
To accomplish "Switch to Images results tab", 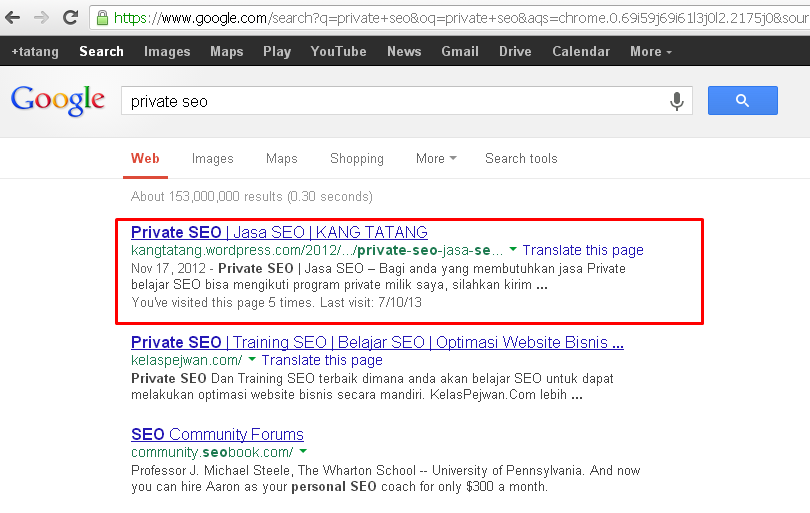I will (x=212, y=159).
